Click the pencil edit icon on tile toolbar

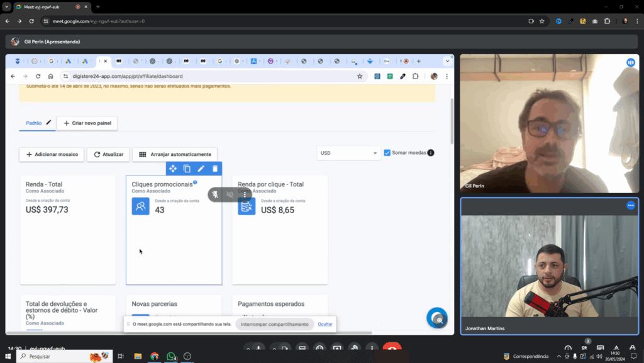coord(201,169)
